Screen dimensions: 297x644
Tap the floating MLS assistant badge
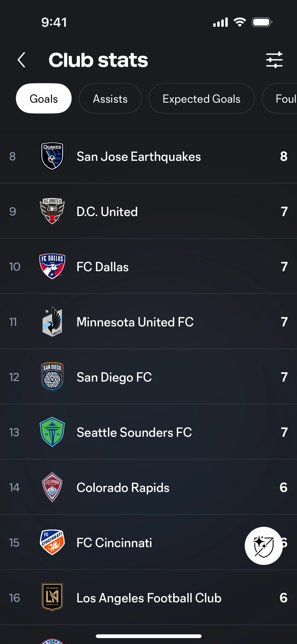[x=263, y=545]
